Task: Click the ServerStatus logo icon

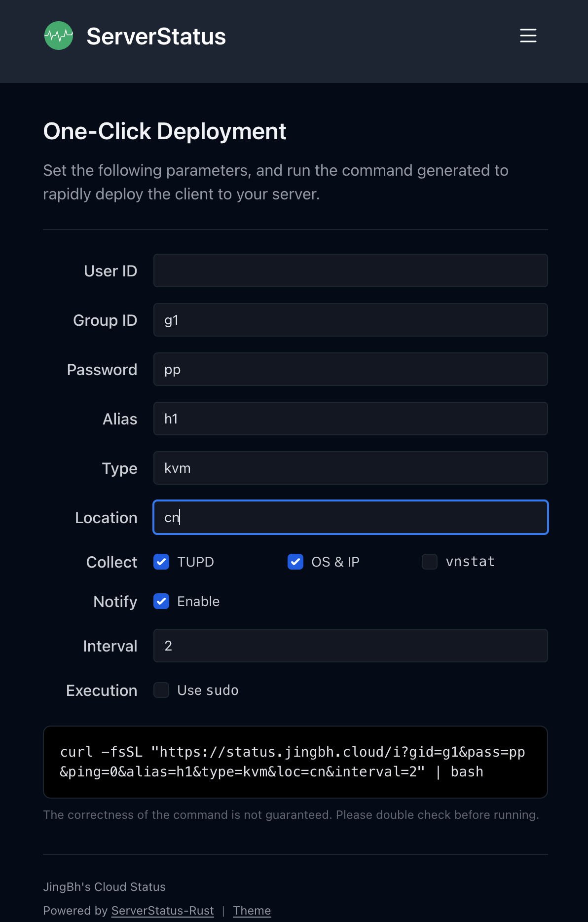Action: pyautogui.click(x=59, y=35)
